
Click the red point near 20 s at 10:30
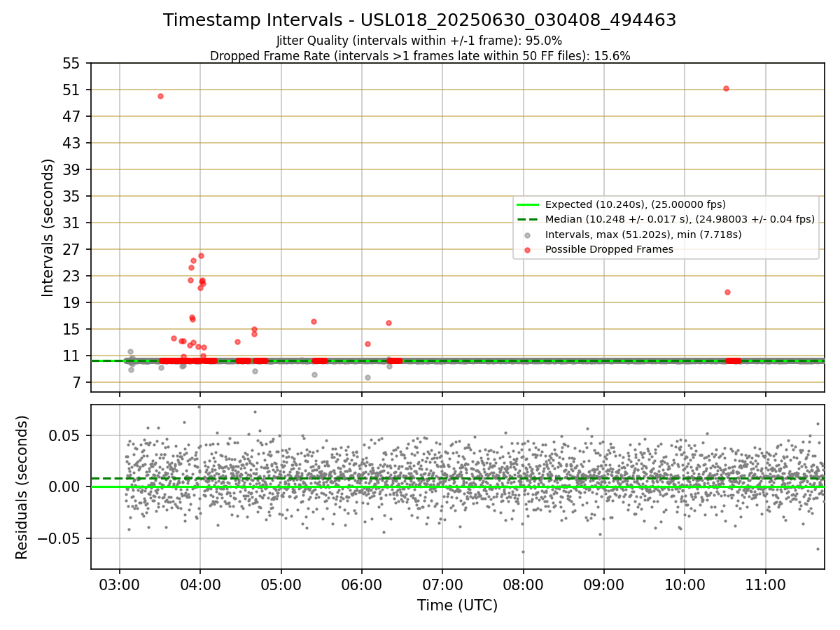(x=727, y=292)
